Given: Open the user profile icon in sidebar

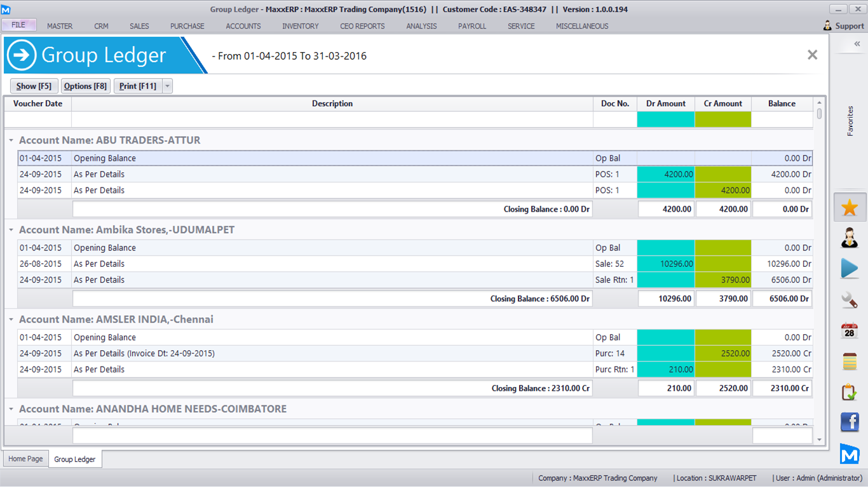Looking at the screenshot, I should click(x=850, y=238).
